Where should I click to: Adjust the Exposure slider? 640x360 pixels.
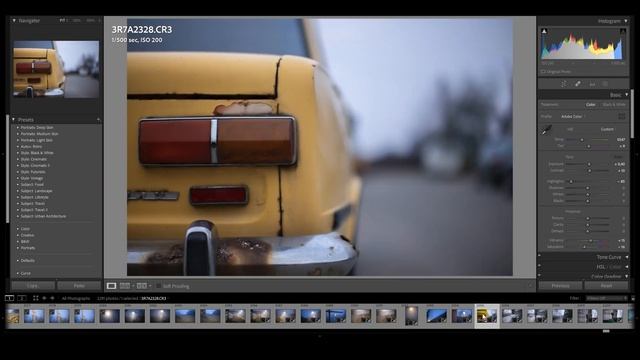pos(588,164)
